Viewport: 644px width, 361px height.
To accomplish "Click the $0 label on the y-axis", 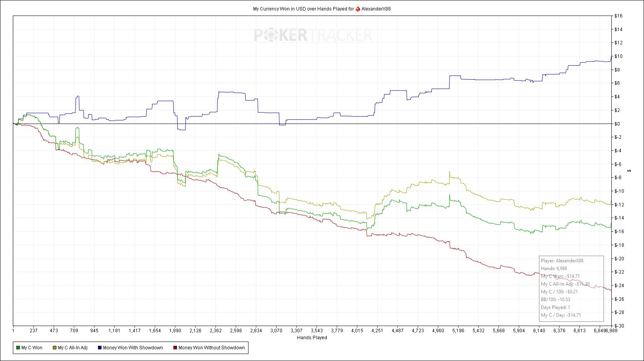I will [x=618, y=124].
